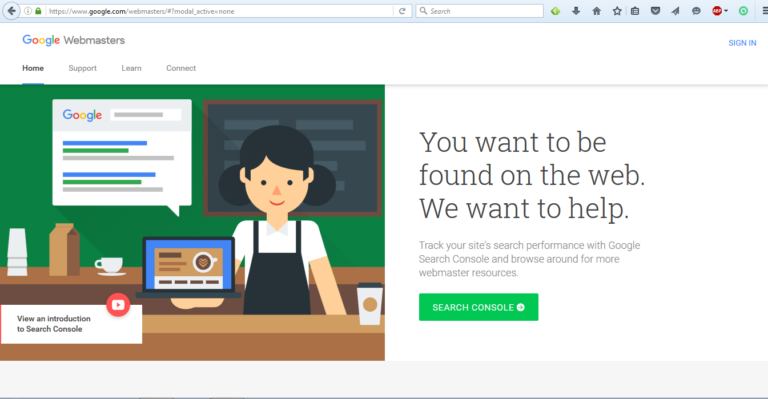Click the 'You want to be found' headline
The image size is (768, 399).
point(532,175)
